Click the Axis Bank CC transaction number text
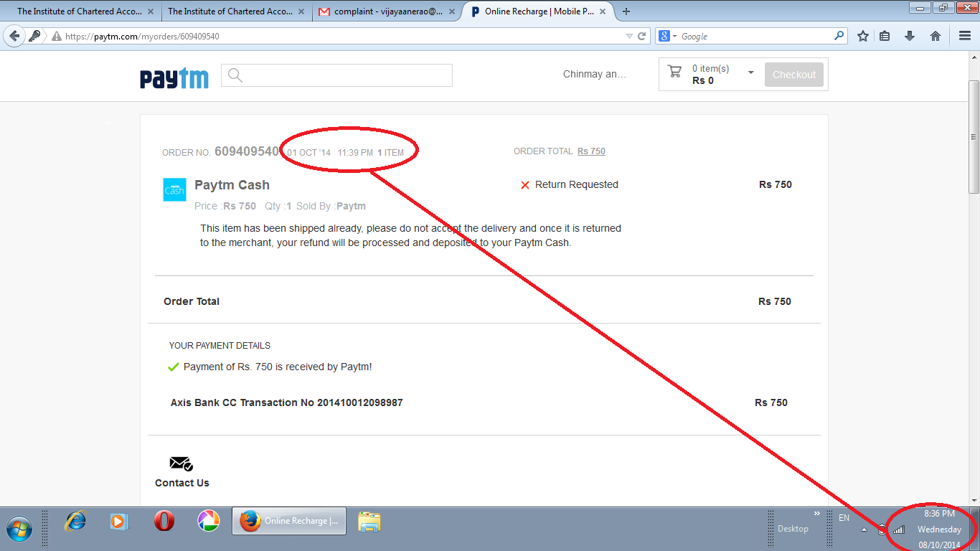The height and width of the screenshot is (551, 980). [x=286, y=402]
